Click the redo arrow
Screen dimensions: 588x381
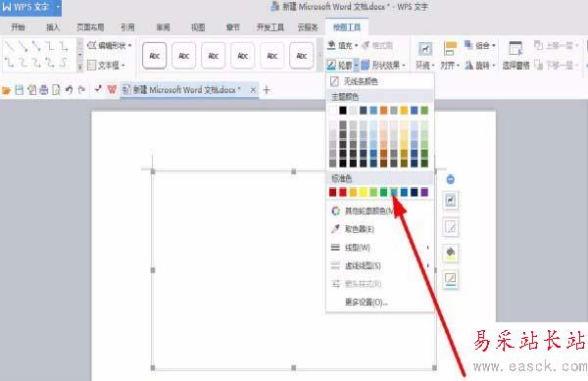click(81, 90)
